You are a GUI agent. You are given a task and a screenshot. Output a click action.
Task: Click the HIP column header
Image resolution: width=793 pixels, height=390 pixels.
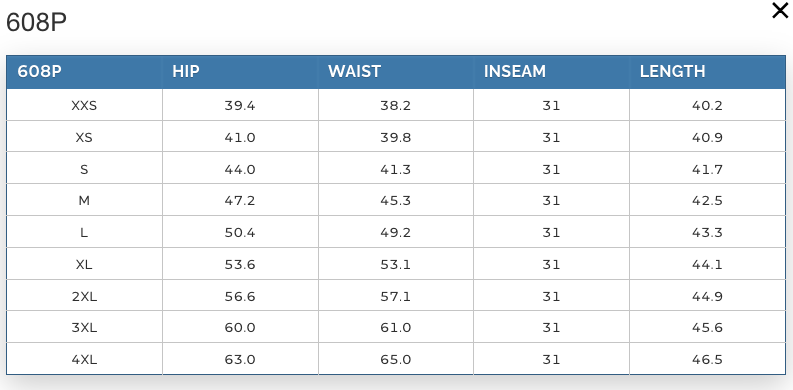click(x=186, y=71)
